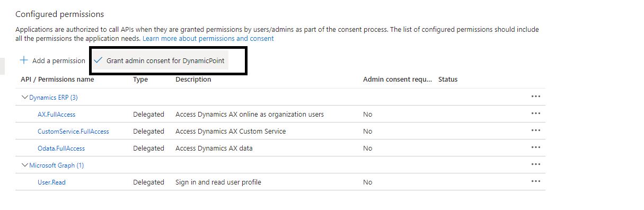
Task: Open the ellipsis menu for Microsoft Graph group
Action: (536, 164)
